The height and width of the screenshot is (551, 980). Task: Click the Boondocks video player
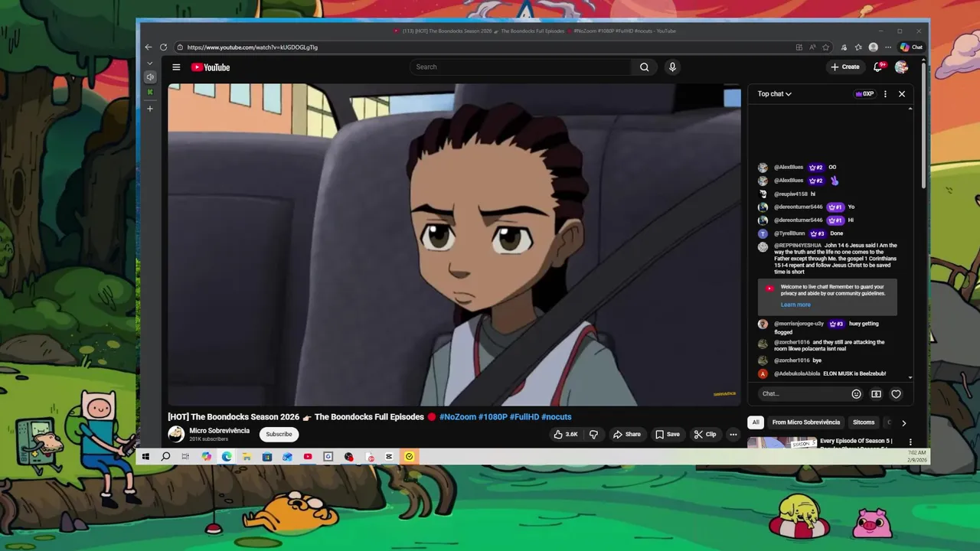[x=454, y=245]
